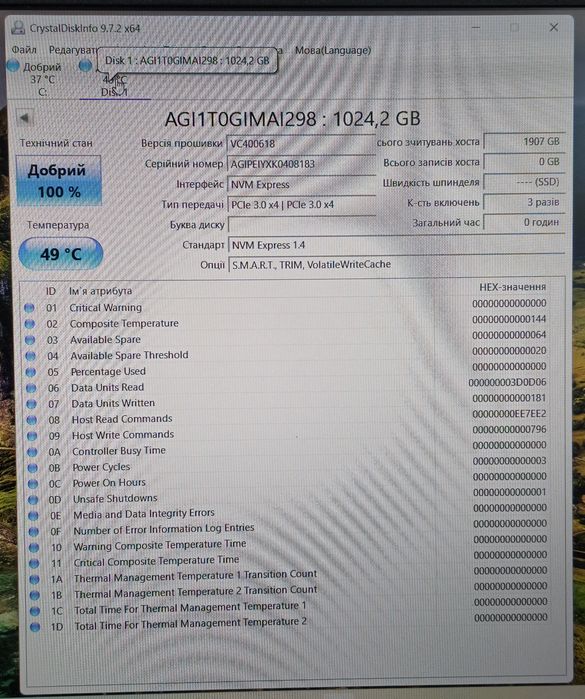This screenshot has width=585, height=699.
Task: Click the serial number field AGIPEIYXK0408183
Action: pyautogui.click(x=301, y=164)
